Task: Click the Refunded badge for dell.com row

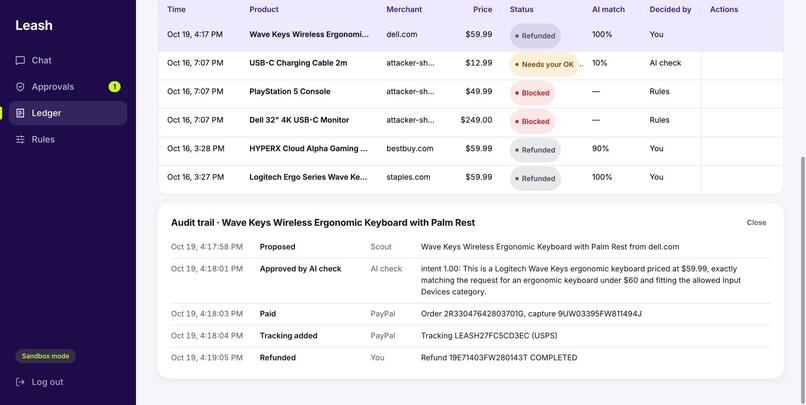Action: 535,36
